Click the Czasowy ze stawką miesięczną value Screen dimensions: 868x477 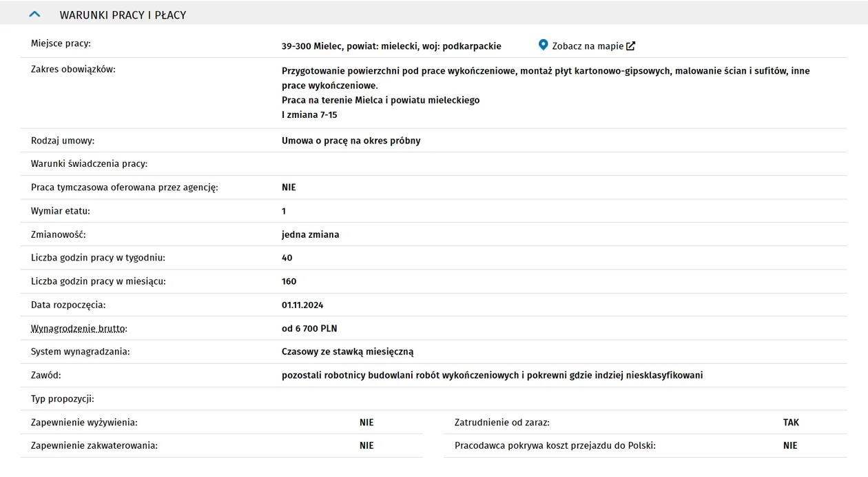click(347, 352)
